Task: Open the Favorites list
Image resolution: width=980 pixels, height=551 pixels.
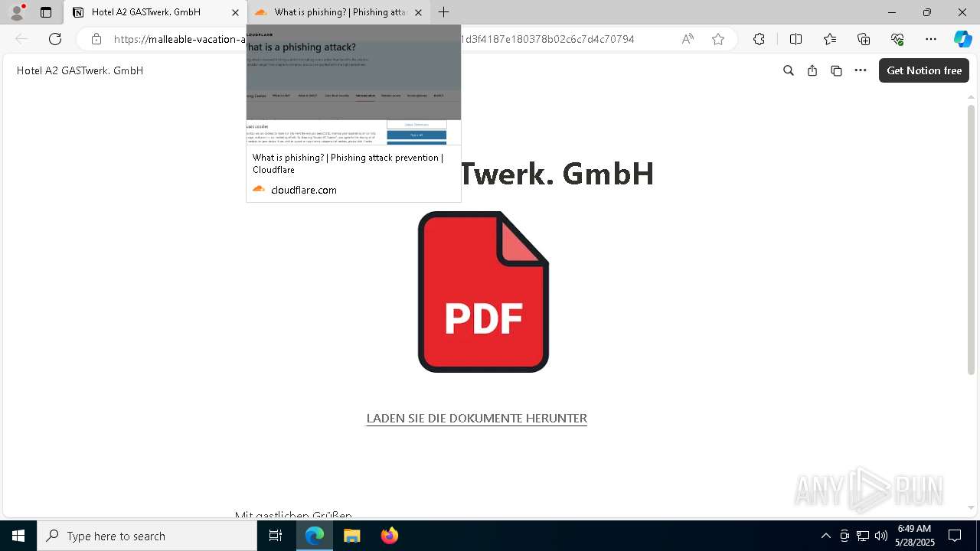Action: [x=830, y=39]
